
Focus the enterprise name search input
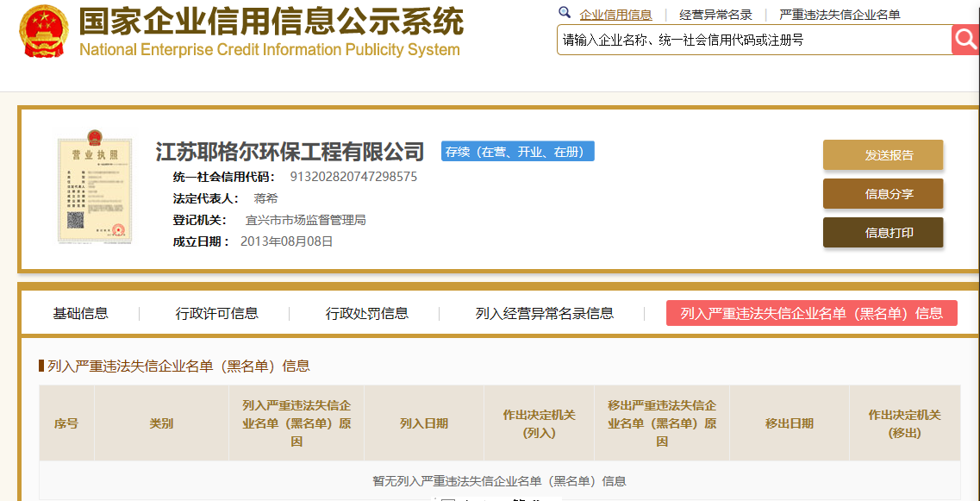[754, 40]
